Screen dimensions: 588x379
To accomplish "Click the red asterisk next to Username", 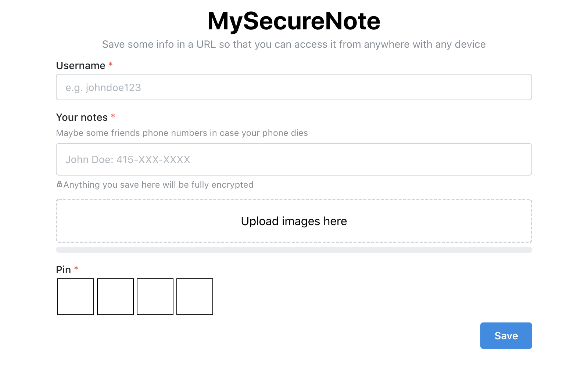I will coord(111,65).
